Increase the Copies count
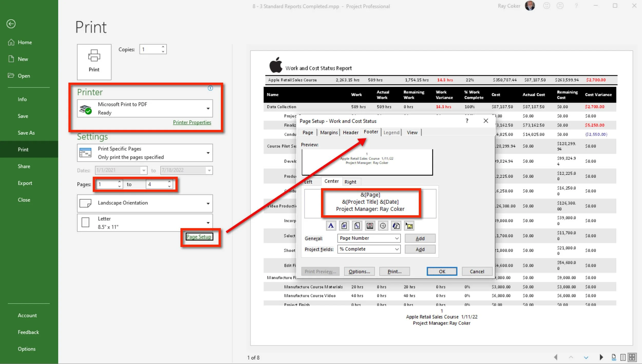Image resolution: width=642 pixels, height=364 pixels. [x=163, y=47]
